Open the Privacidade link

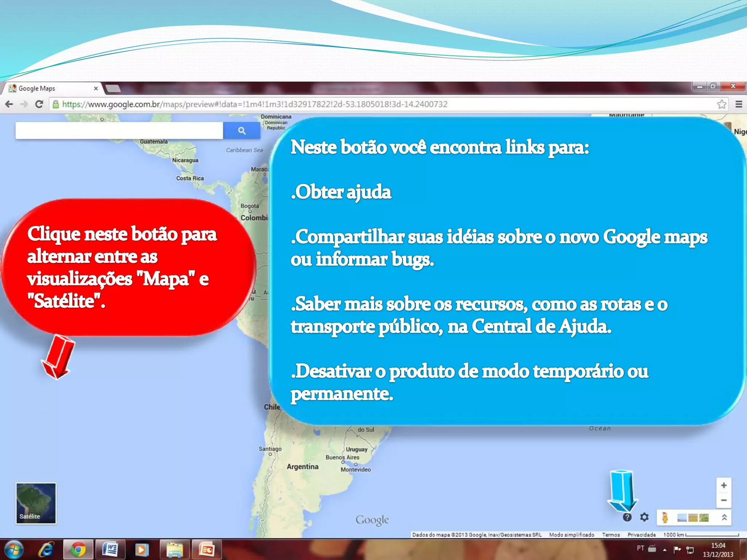pos(641,535)
